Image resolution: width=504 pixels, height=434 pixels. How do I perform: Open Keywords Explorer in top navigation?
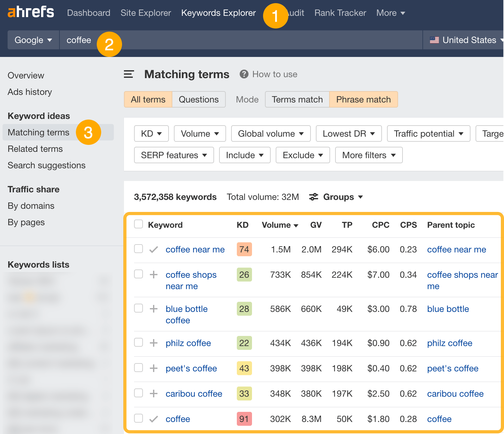coord(218,13)
